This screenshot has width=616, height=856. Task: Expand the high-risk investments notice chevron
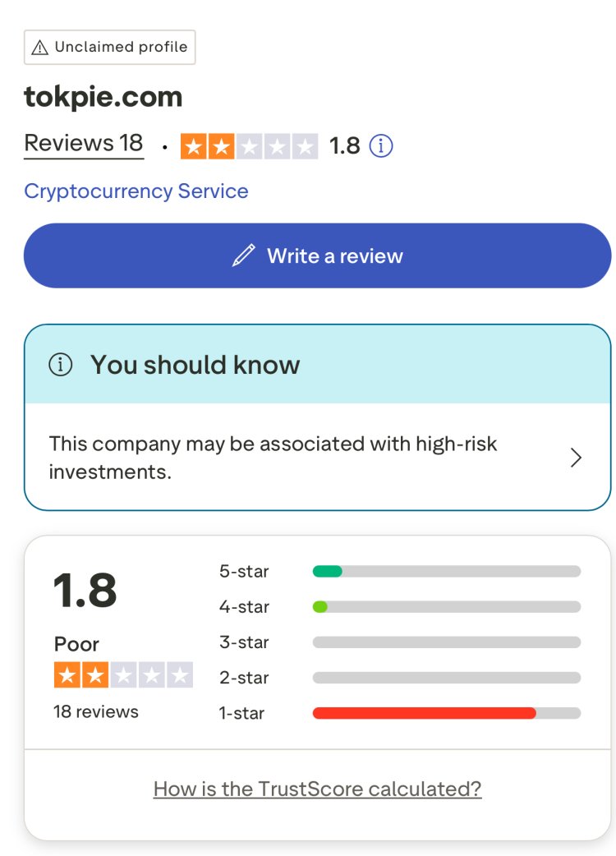click(576, 458)
